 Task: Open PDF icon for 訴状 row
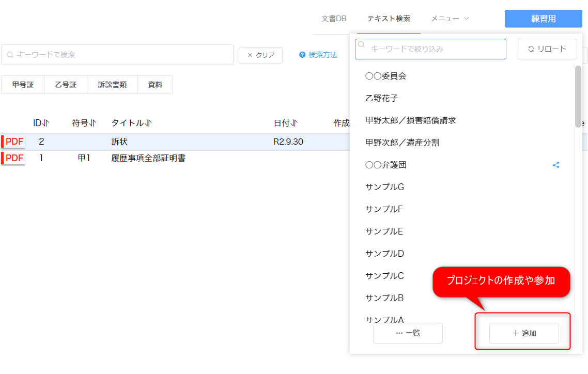pos(14,142)
